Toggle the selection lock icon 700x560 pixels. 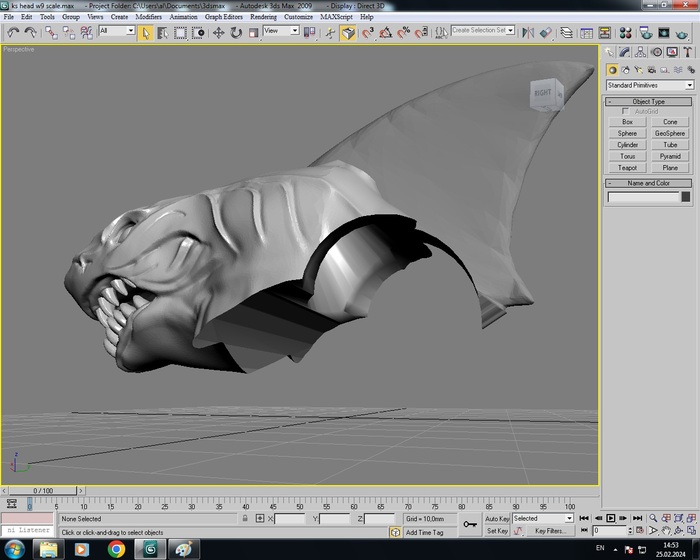pos(245,519)
